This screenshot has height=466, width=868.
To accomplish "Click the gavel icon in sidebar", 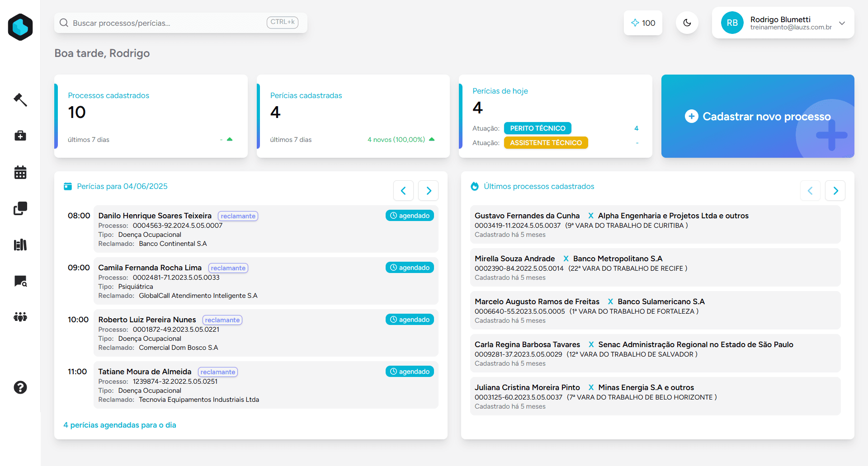I will tap(20, 100).
